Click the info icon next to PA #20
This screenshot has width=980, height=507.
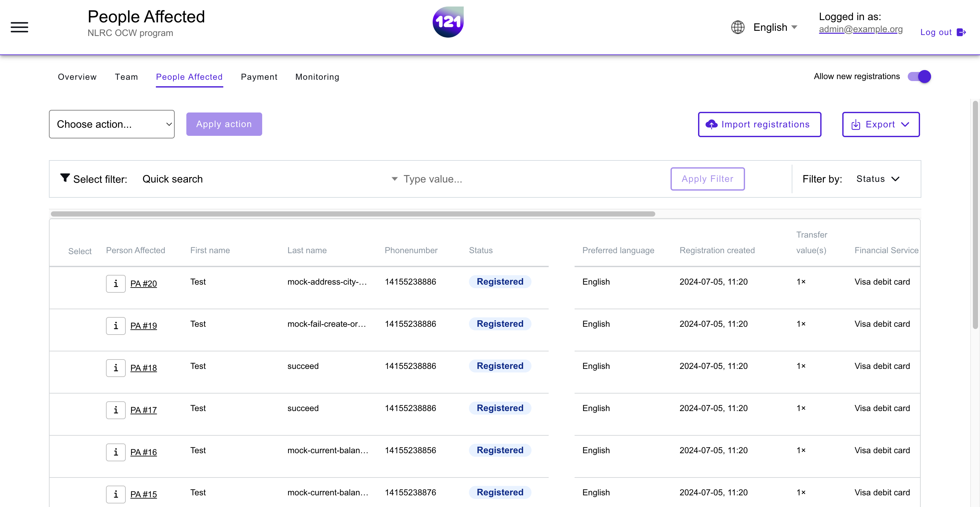pos(115,283)
